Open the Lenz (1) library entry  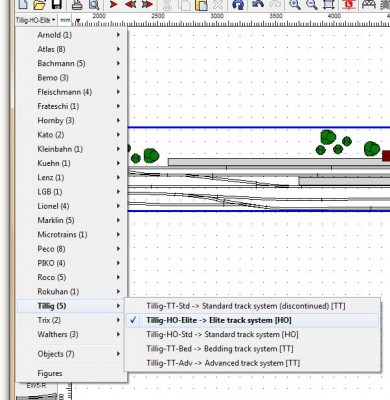click(x=72, y=177)
